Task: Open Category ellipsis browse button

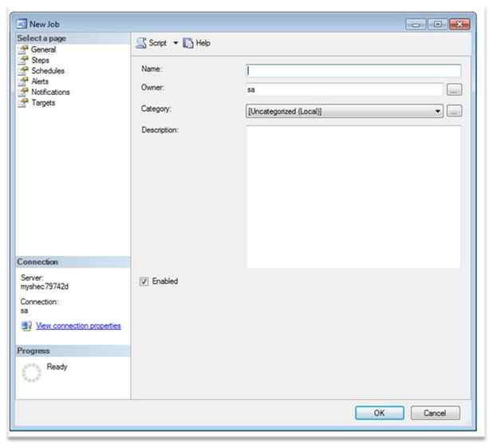Action: [454, 112]
